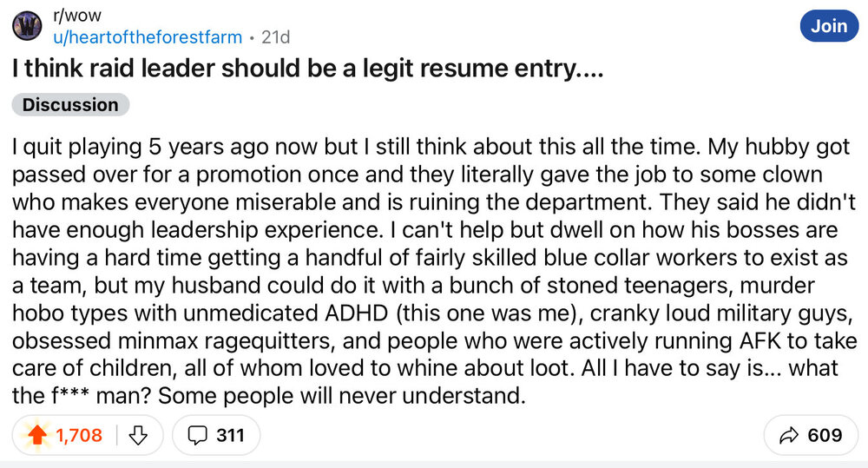Downvote the raid leader post
The width and height of the screenshot is (868, 468).
(138, 435)
